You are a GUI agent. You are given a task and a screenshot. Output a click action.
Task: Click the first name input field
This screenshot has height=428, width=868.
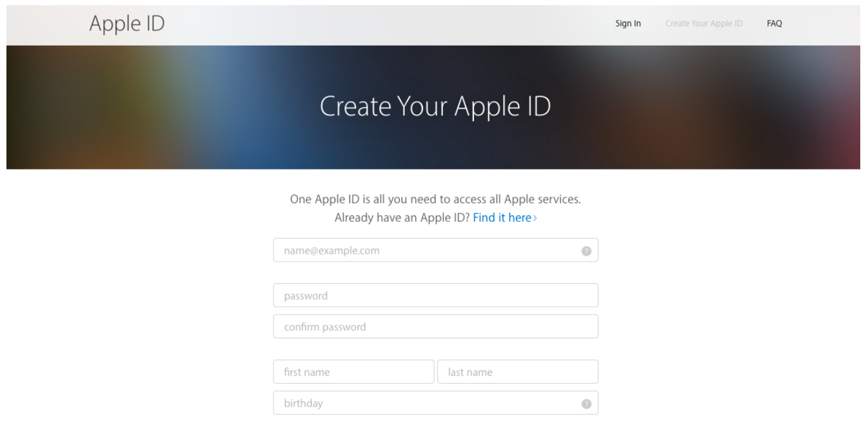[x=354, y=372]
